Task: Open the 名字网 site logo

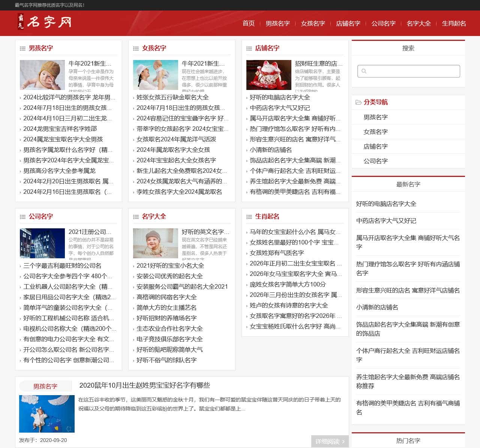Action: pos(42,23)
